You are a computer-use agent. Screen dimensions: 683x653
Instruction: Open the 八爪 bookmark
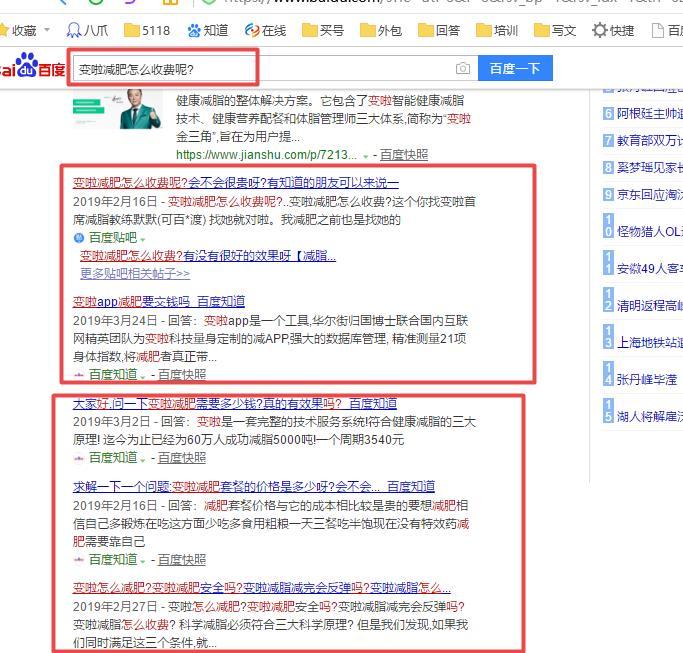(87, 30)
